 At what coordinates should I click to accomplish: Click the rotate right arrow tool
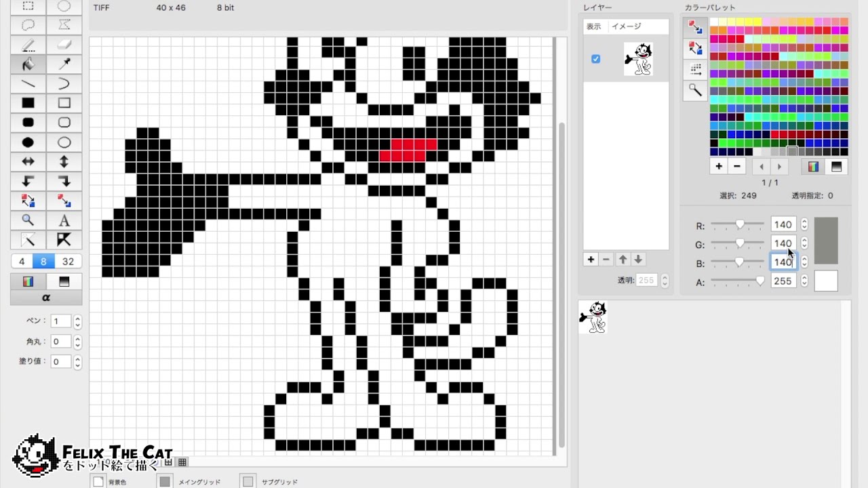[x=64, y=181]
